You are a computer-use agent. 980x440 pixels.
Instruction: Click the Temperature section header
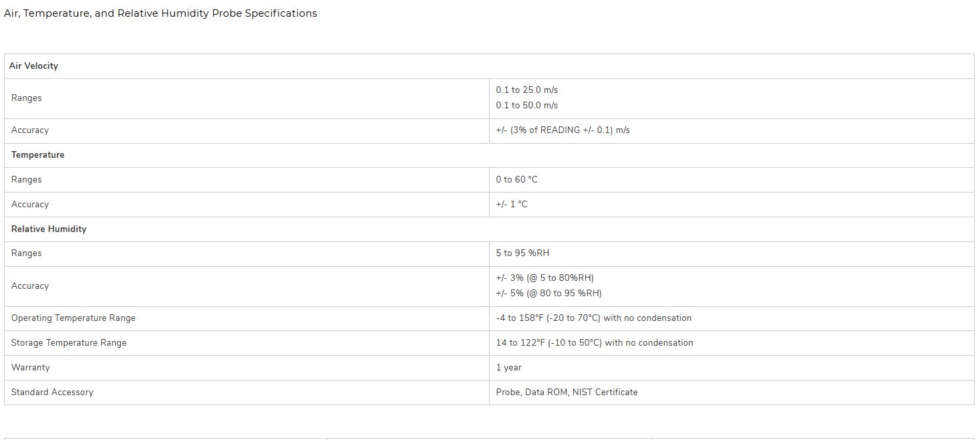[38, 155]
